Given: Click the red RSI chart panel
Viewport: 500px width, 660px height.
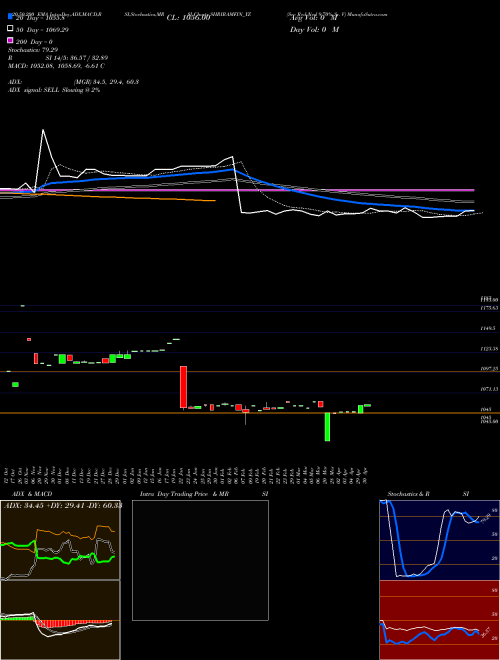Looking at the screenshot, I should [x=439, y=620].
